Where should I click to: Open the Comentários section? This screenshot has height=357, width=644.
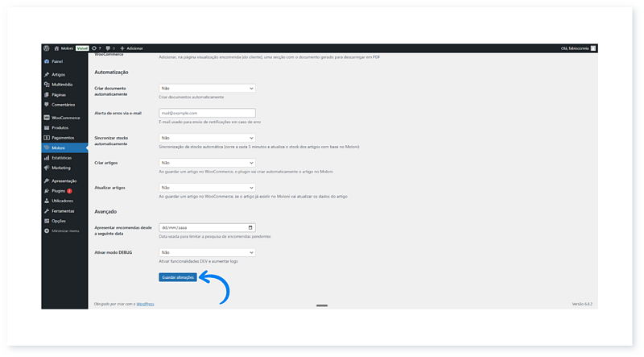coord(63,105)
